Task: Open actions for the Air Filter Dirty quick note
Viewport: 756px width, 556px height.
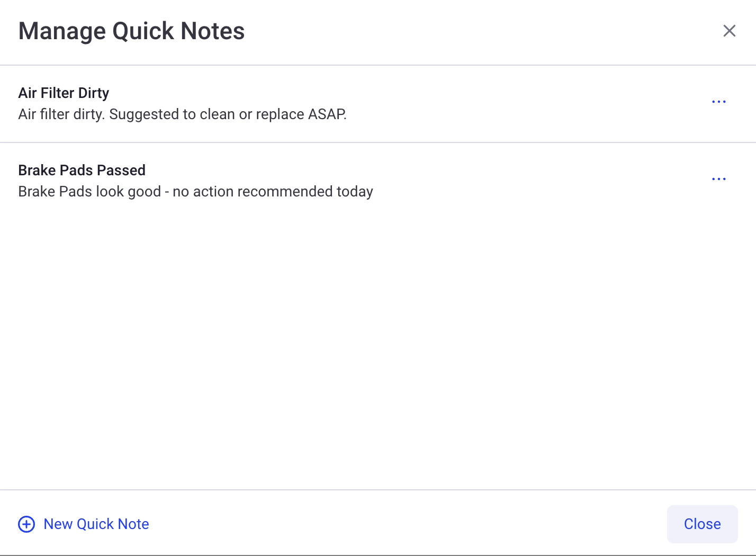Action: pyautogui.click(x=718, y=102)
